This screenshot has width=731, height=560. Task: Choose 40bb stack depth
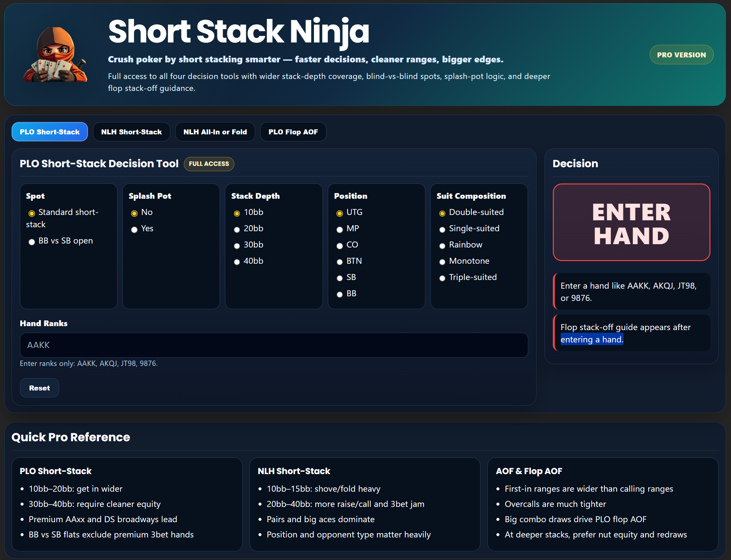237,262
